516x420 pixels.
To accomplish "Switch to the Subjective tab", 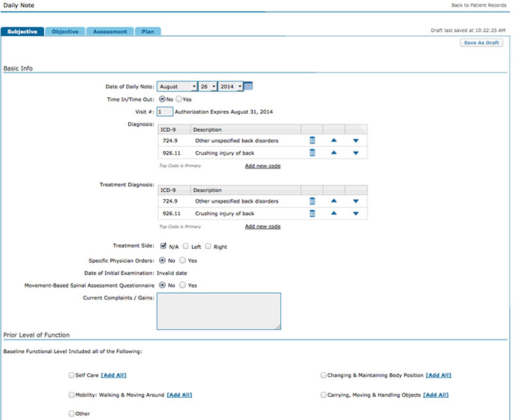I will tap(22, 32).
